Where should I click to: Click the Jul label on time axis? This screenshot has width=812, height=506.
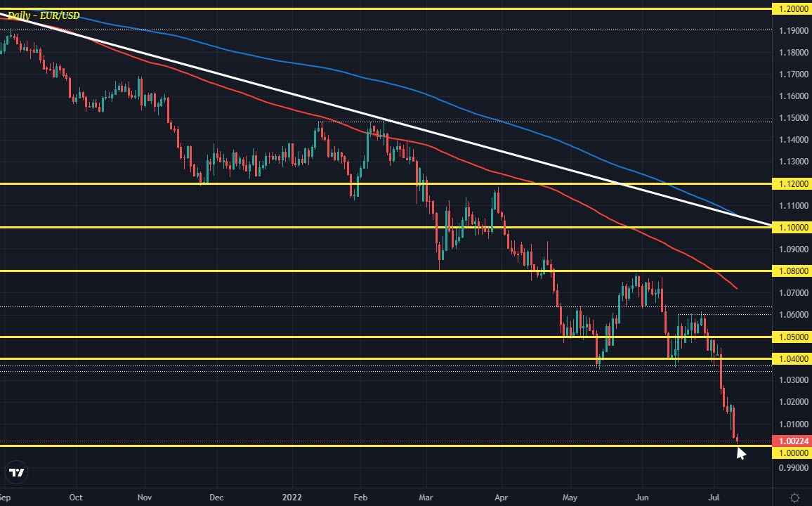pos(714,498)
